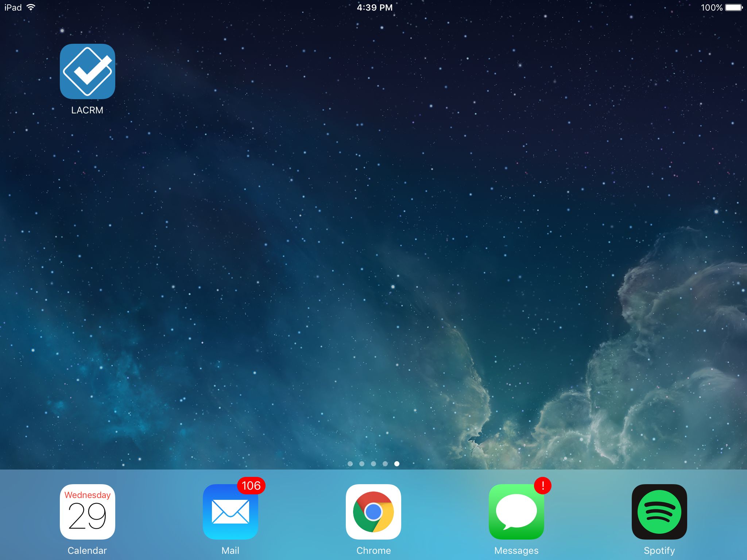Tap the Messages red alert badge
747x560 pixels.
coord(542,486)
